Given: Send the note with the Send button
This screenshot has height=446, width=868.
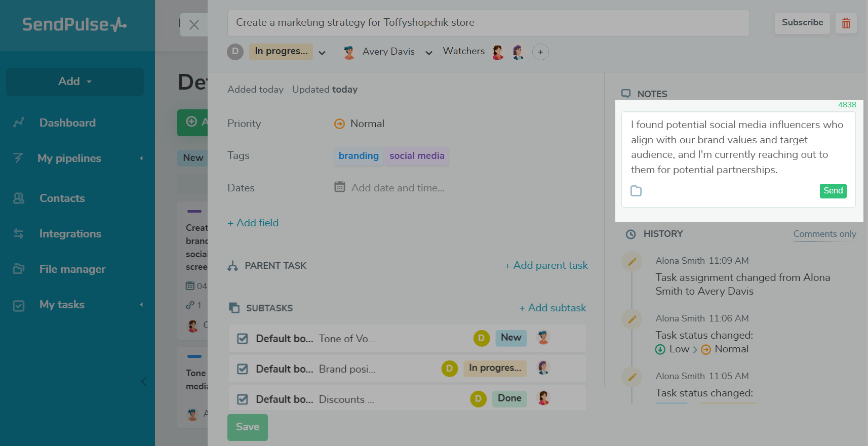Looking at the screenshot, I should click(833, 191).
